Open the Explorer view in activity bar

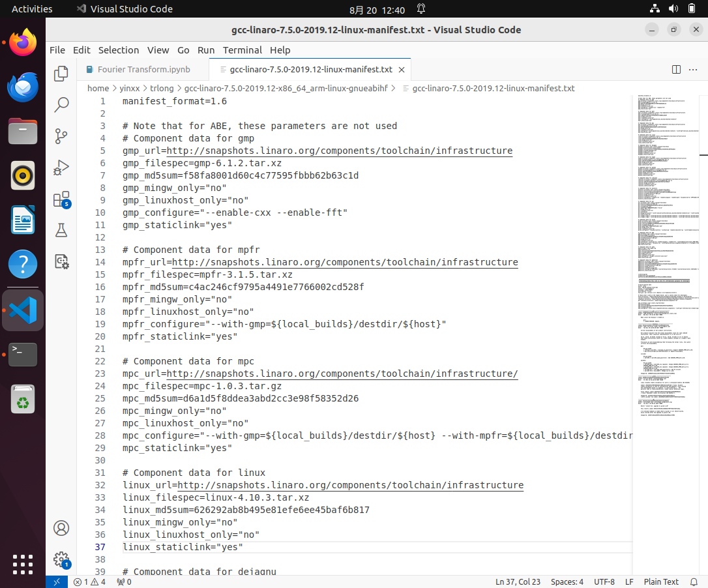point(61,74)
